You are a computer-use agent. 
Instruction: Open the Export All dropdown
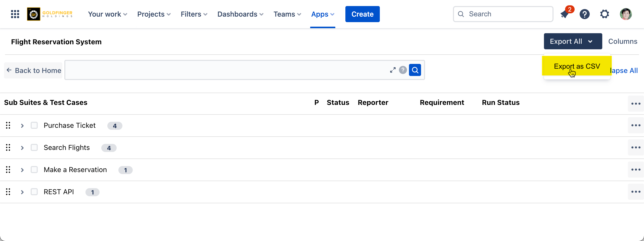coord(573,41)
